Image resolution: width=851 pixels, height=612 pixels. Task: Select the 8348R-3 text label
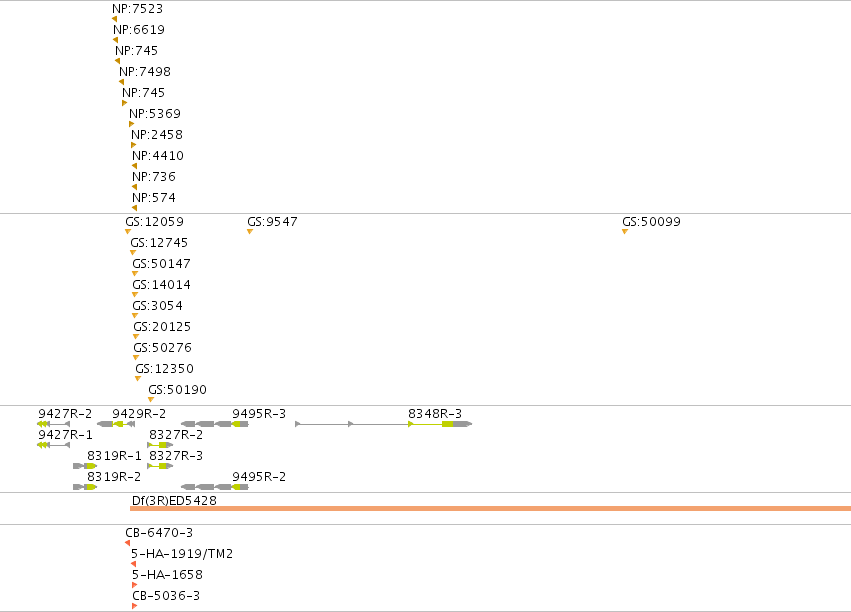pos(435,413)
